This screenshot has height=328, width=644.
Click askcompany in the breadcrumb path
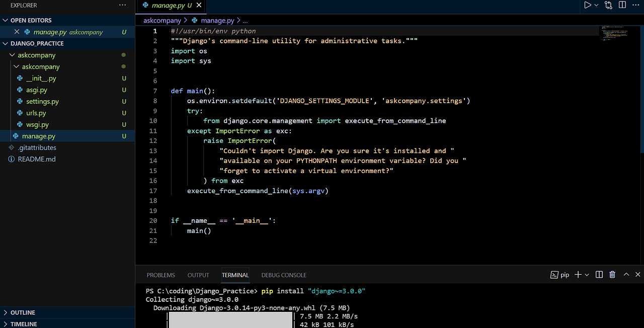[162, 21]
